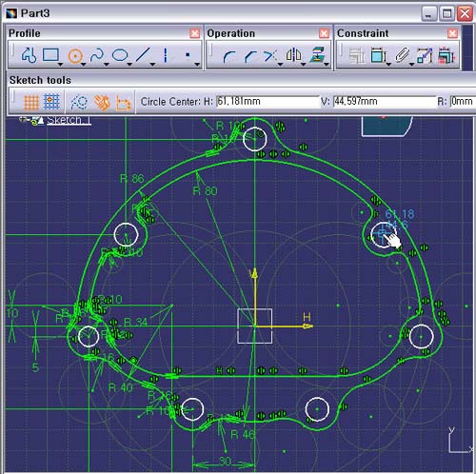
Task: Open the Circle tool dropdown arrow
Action: (x=84, y=65)
